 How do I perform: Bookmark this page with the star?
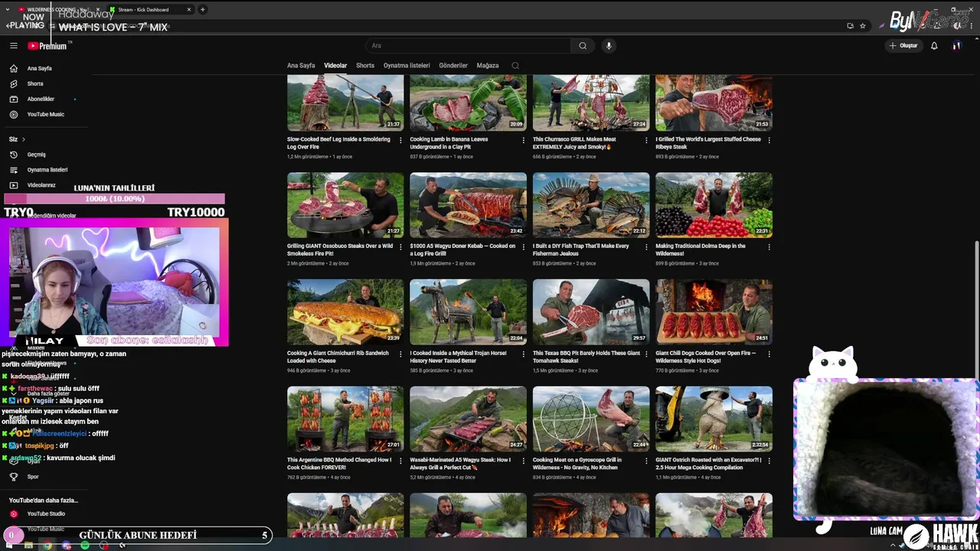863,25
